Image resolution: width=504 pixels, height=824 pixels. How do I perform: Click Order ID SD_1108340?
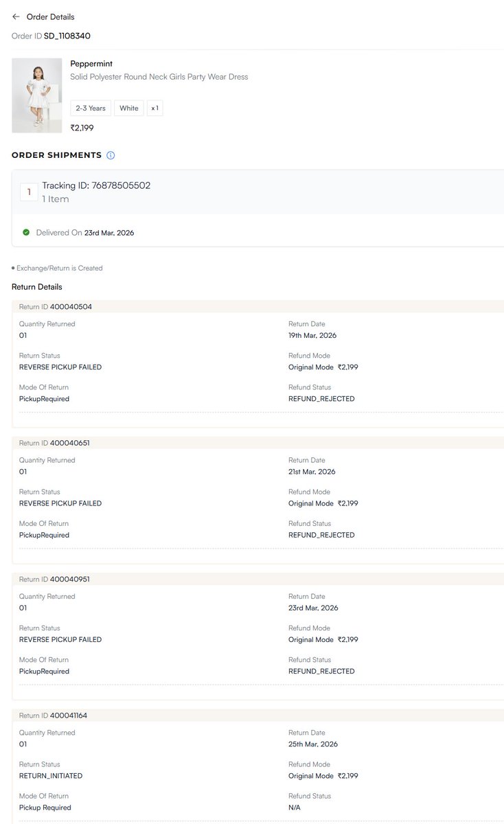pyautogui.click(x=51, y=36)
